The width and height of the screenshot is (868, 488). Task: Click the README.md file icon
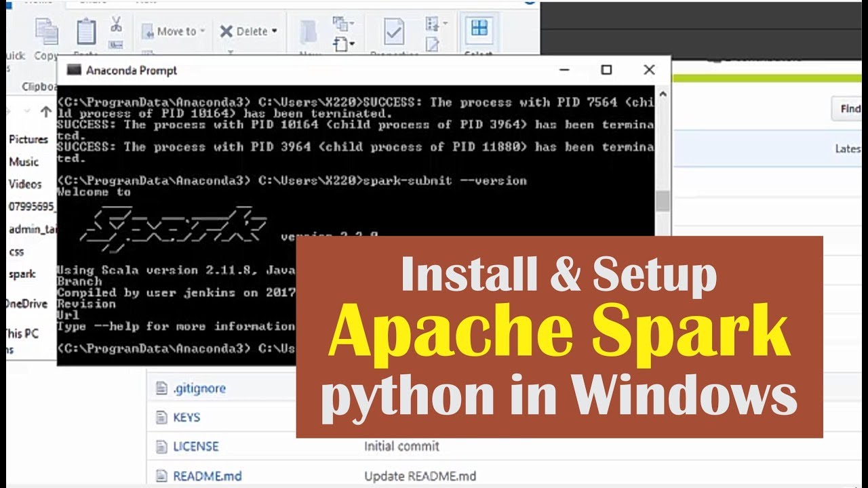(161, 476)
